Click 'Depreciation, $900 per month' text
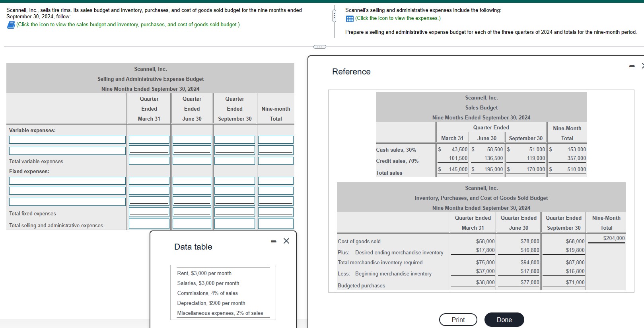 [211, 303]
